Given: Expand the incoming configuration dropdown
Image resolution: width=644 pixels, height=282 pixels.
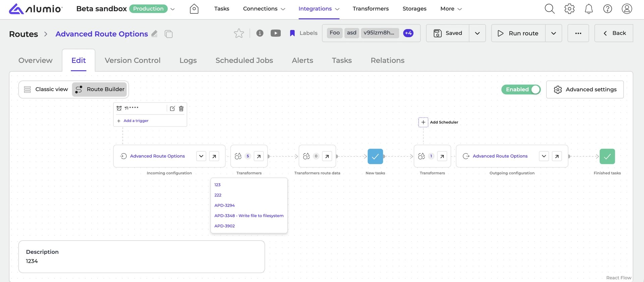Looking at the screenshot, I should [x=201, y=156].
